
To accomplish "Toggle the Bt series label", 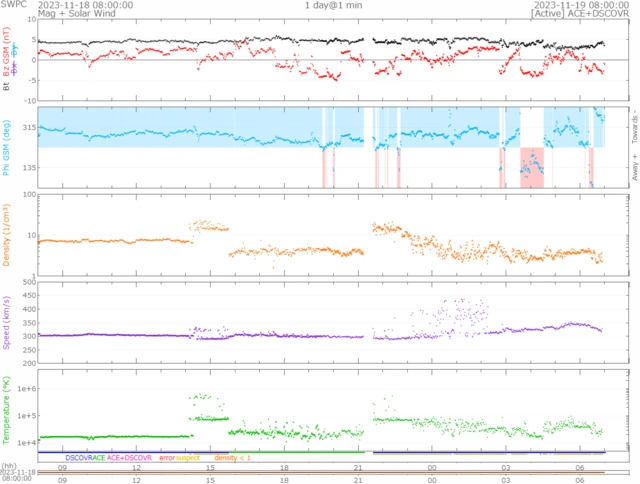I will (x=8, y=87).
